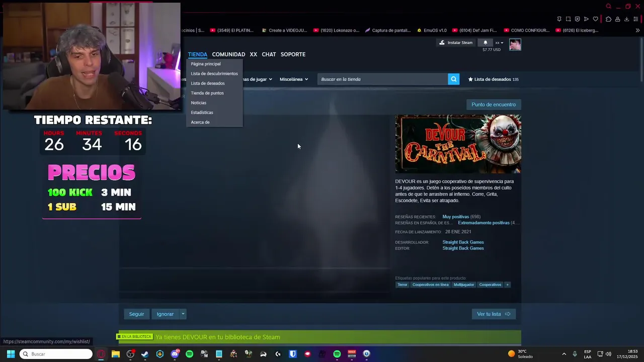This screenshot has height=362, width=644.
Task: Select the Terror tag
Action: [x=403, y=285]
